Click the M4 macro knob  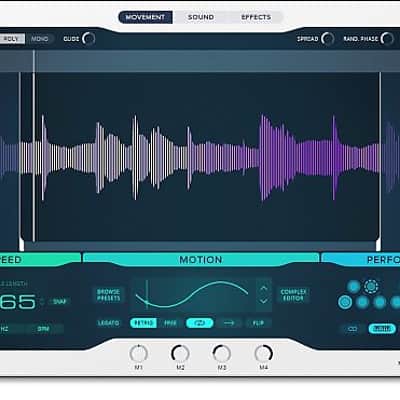click(264, 353)
